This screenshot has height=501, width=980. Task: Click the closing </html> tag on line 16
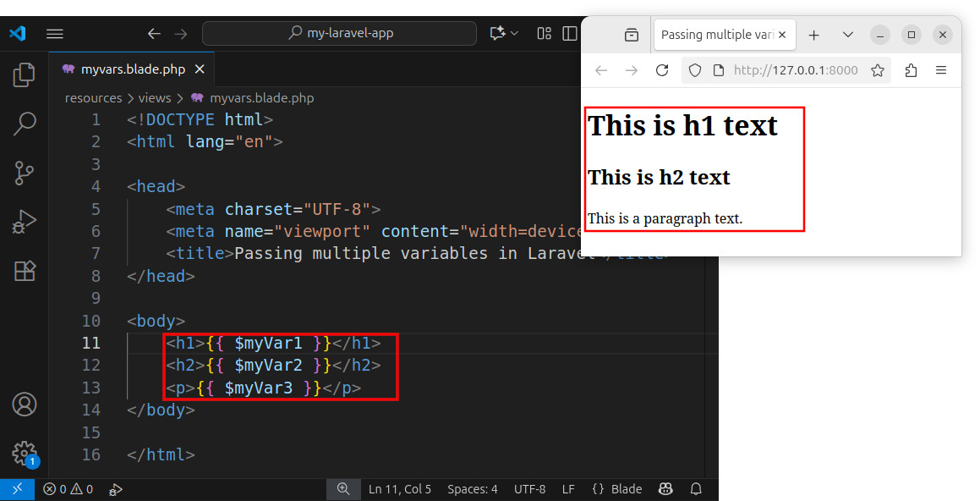[x=161, y=454]
